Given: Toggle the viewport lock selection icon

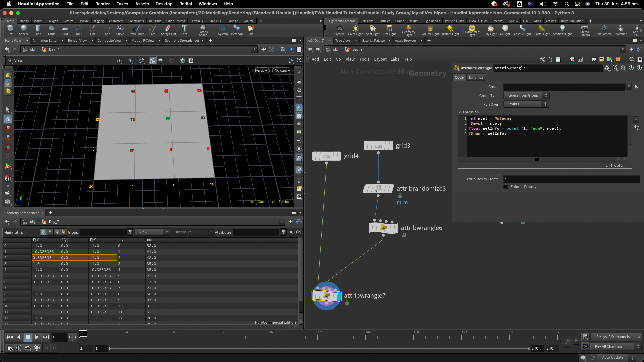Looking at the screenshot, I should click(x=8, y=119).
